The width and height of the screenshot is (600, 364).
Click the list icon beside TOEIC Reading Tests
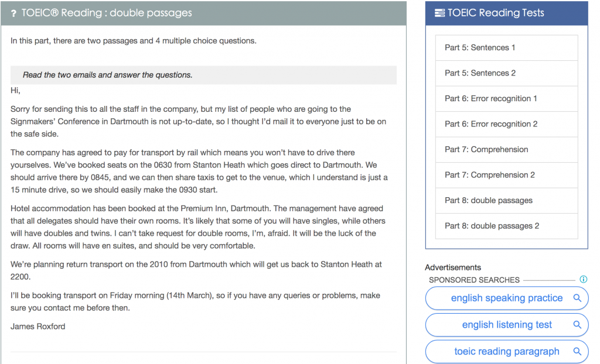[x=439, y=13]
